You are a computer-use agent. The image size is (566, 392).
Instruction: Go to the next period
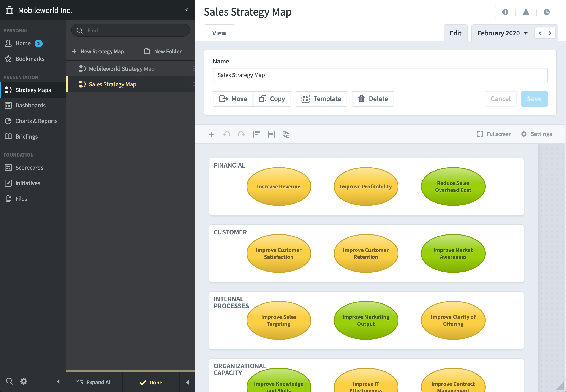550,33
